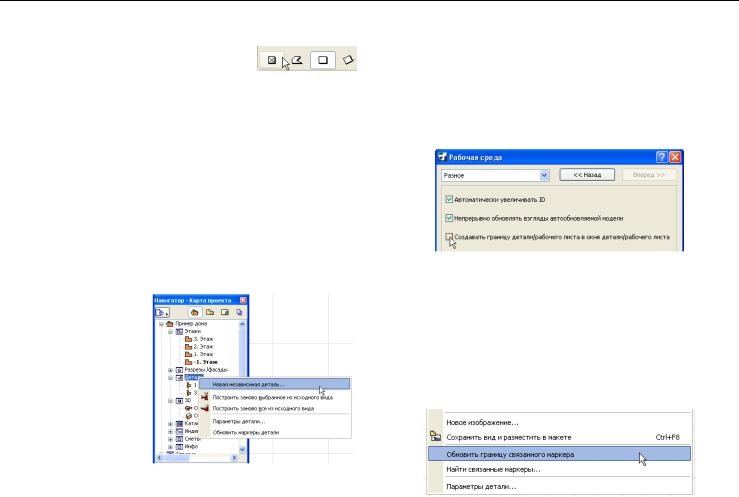Toggle Автоматически увеличивать ID checkbox
Image resolution: width=739 pixels, height=497 pixels.
(x=449, y=199)
